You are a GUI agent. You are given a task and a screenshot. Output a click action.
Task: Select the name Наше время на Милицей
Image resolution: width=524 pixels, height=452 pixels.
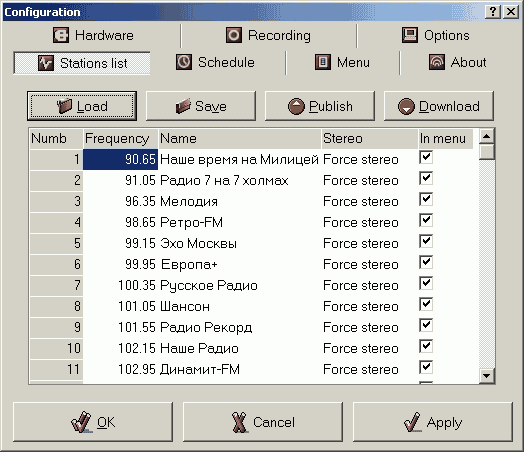(x=239, y=159)
